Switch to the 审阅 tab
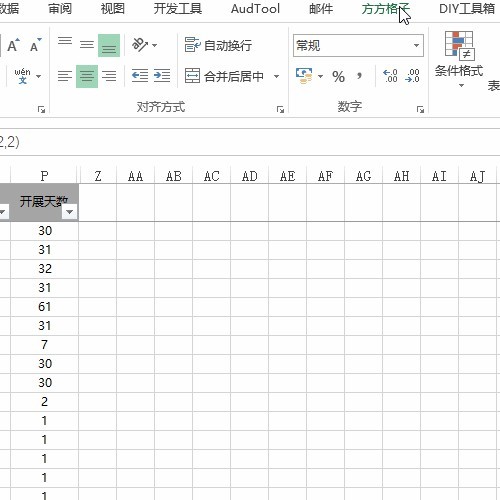 60,9
